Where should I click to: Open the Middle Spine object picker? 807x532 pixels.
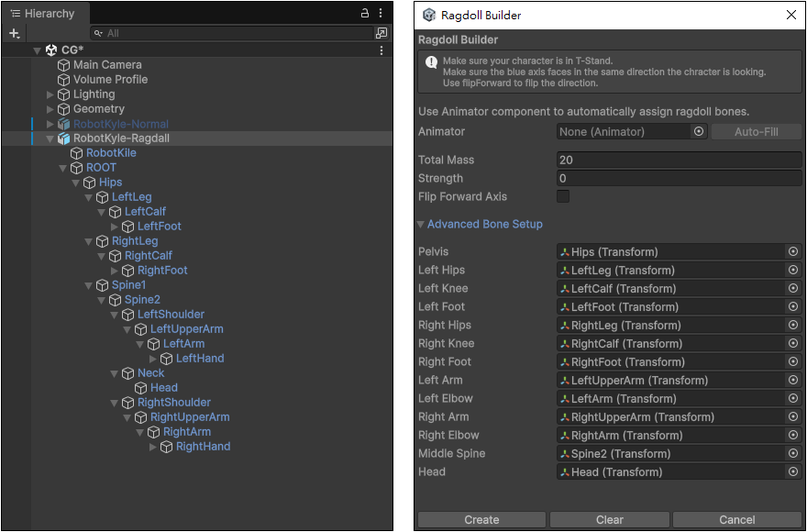point(793,454)
